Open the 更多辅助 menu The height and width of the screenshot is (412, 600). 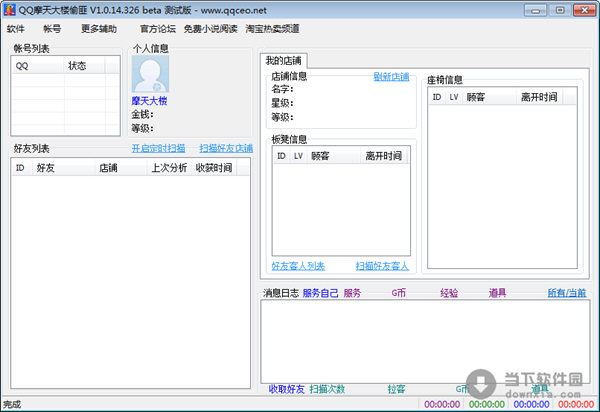click(98, 28)
